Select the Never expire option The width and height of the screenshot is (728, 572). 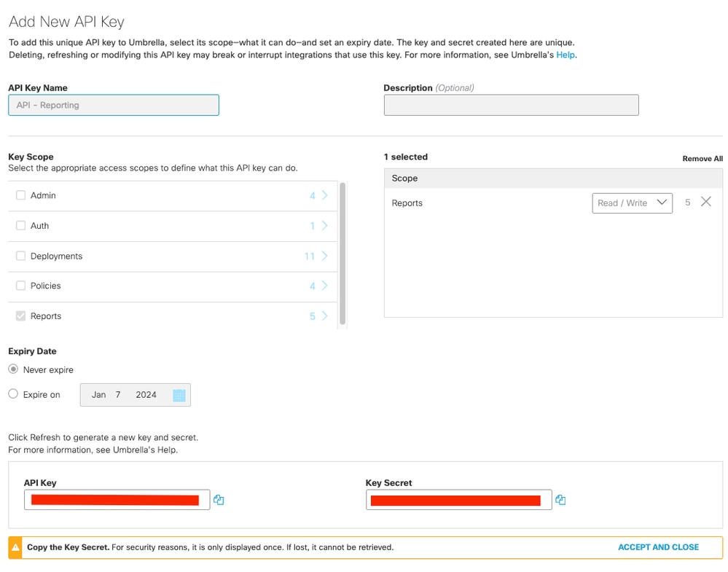click(13, 369)
